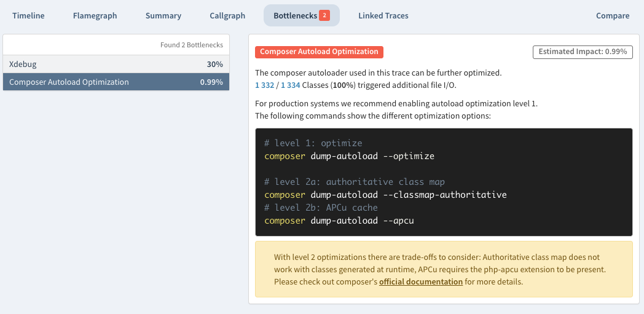Image resolution: width=644 pixels, height=314 pixels.
Task: Select the Xdebug bottleneck row
Action: (x=116, y=64)
